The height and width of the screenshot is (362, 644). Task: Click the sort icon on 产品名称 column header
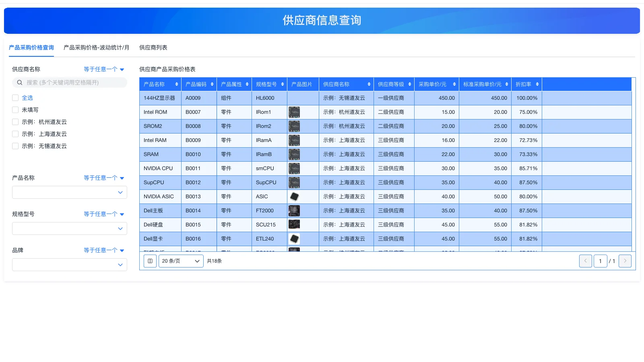coord(176,84)
